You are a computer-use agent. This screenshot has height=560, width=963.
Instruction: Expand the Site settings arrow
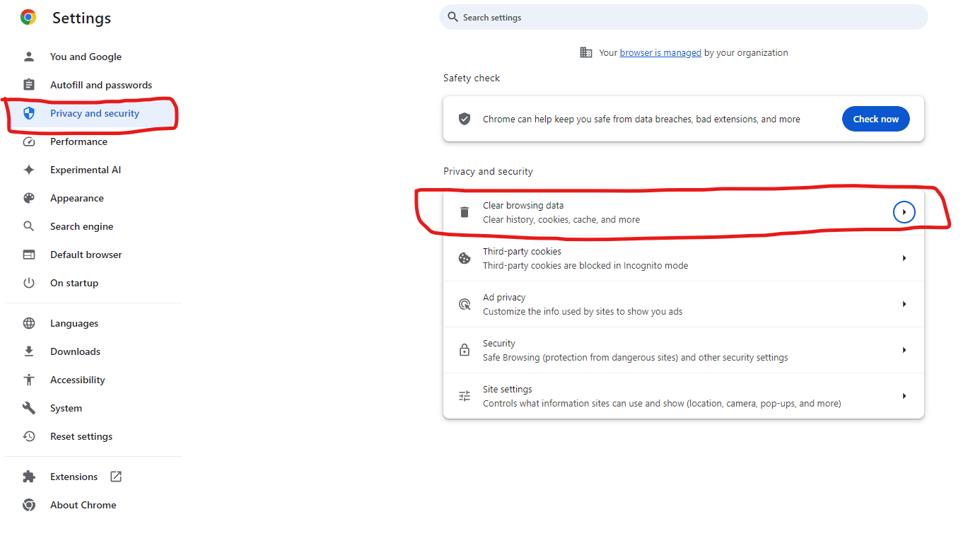tap(904, 396)
